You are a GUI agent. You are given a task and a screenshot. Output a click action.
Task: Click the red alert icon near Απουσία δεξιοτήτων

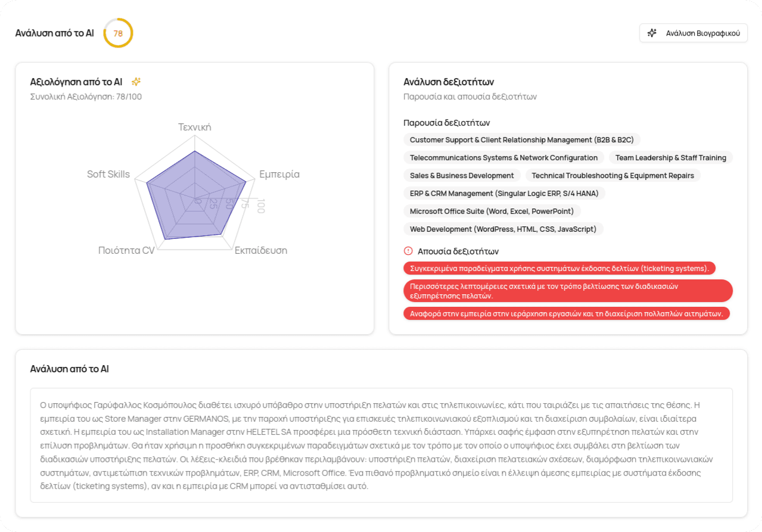pyautogui.click(x=408, y=251)
